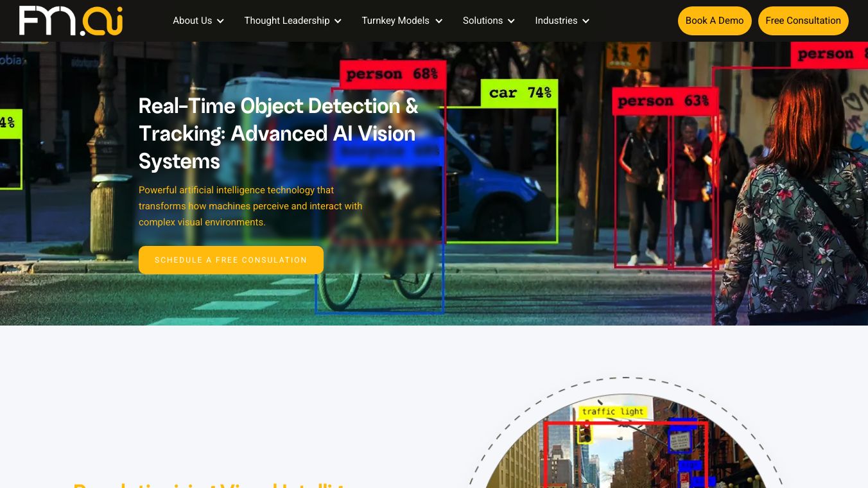Image resolution: width=868 pixels, height=488 pixels.
Task: Click the Book A Demo button
Action: 715,21
